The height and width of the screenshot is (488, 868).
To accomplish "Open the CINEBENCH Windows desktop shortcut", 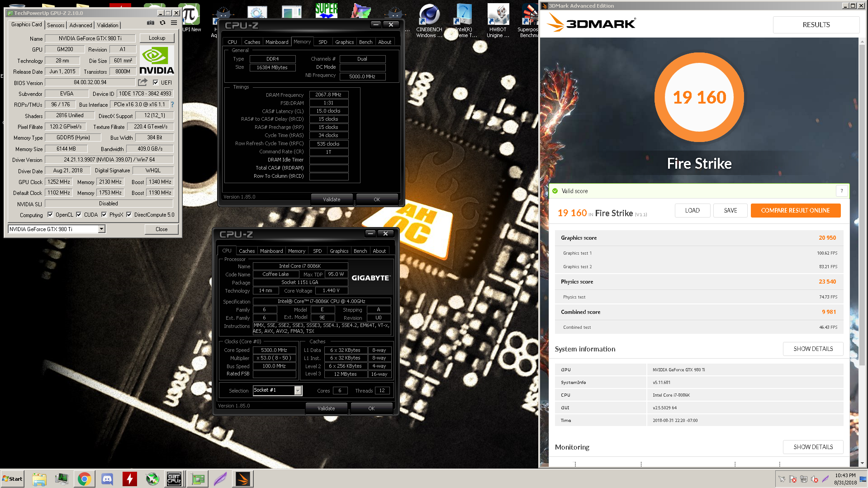I will click(x=429, y=21).
